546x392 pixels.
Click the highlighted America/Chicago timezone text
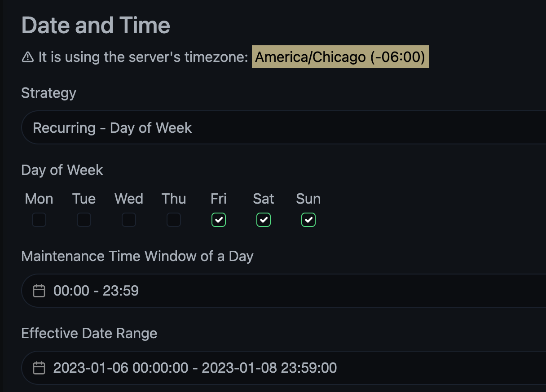coord(340,57)
